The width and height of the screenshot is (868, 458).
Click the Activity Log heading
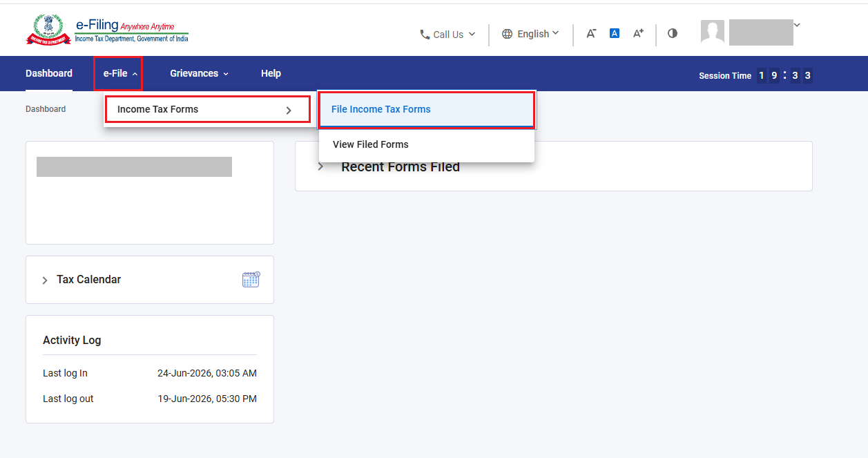coord(72,340)
